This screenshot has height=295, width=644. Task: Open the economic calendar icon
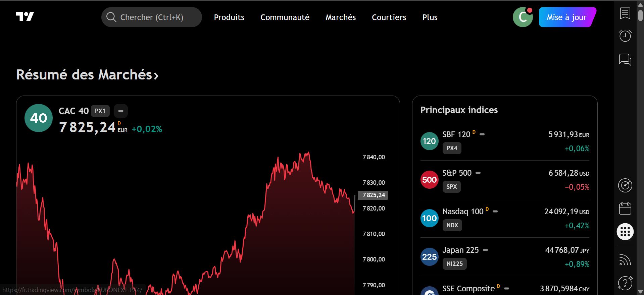click(x=625, y=209)
